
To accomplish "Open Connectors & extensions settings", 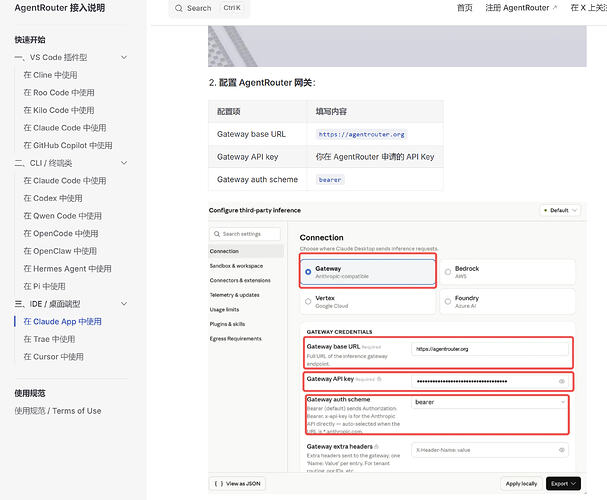I will tap(240, 280).
